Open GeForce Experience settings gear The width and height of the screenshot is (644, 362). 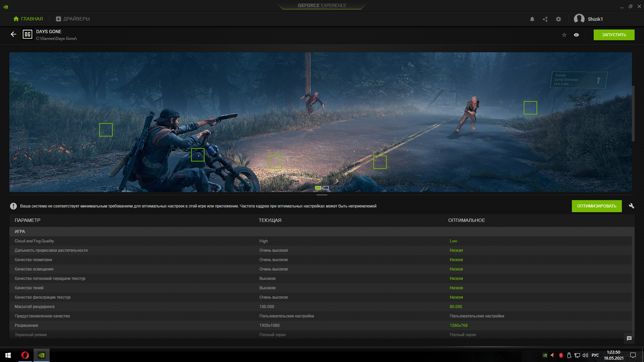(558, 19)
